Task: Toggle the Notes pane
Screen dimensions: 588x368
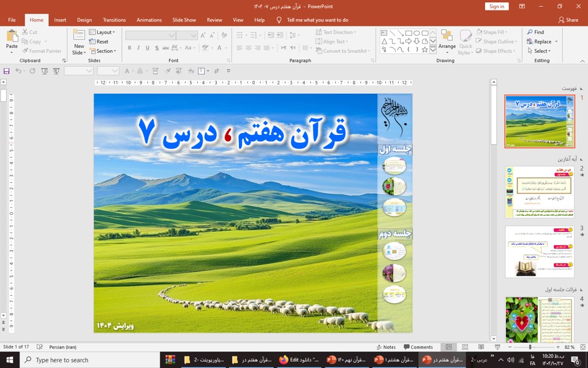Action: (x=386, y=347)
